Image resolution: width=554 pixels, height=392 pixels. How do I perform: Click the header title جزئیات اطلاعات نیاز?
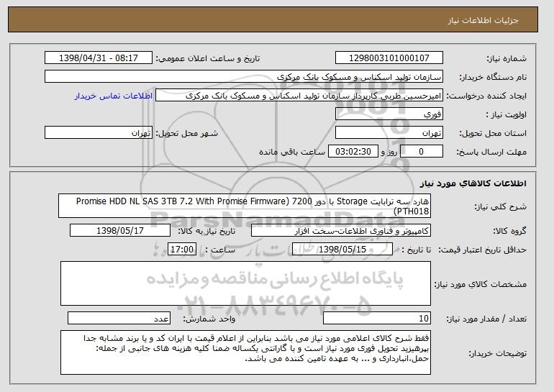pos(483,20)
